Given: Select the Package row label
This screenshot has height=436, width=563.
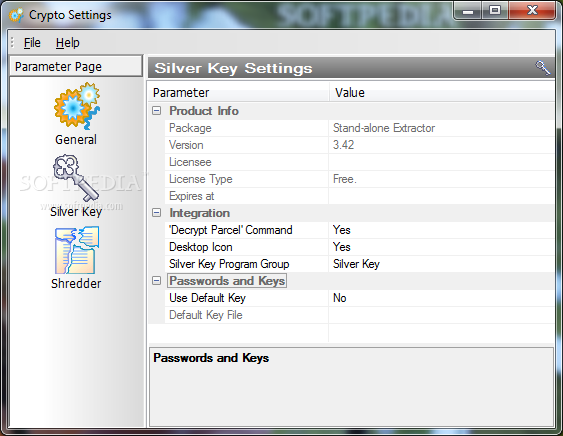Looking at the screenshot, I should pyautogui.click(x=190, y=128).
